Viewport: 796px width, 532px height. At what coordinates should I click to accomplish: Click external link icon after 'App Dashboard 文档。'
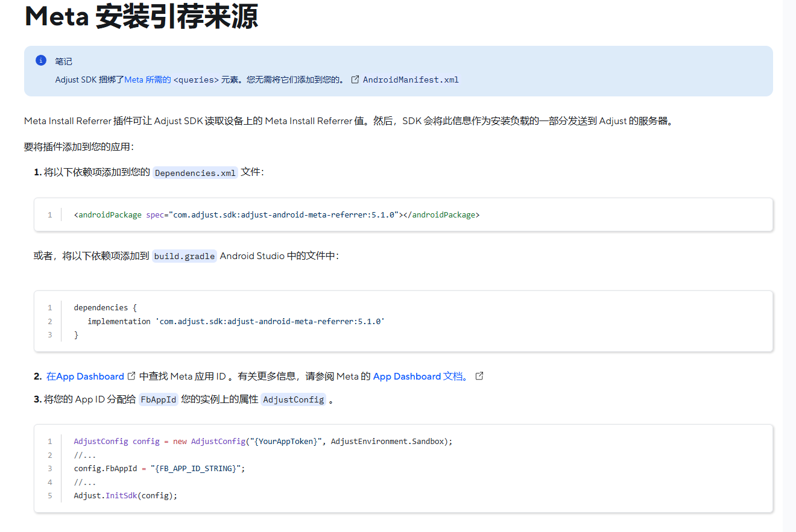(479, 376)
